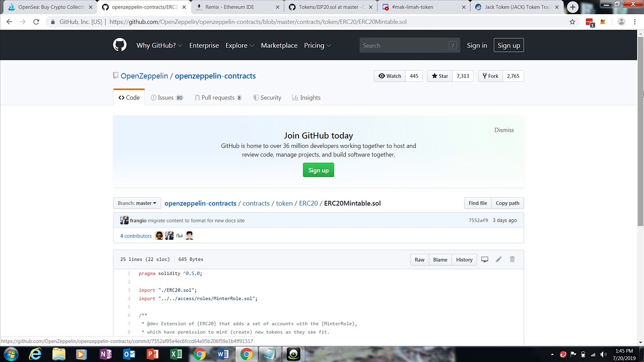
Task: Click green Sign up button in banner
Action: pyautogui.click(x=318, y=170)
